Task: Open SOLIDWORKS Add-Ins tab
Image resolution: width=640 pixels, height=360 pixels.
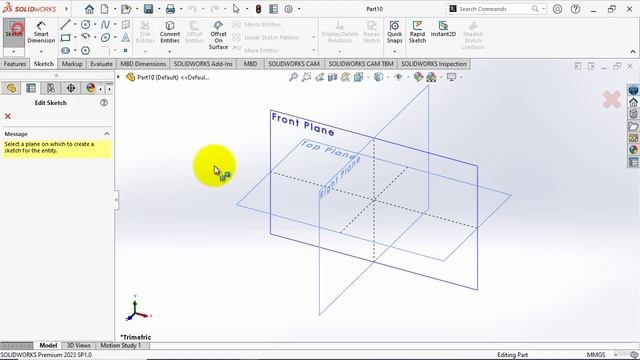Action: [203, 64]
